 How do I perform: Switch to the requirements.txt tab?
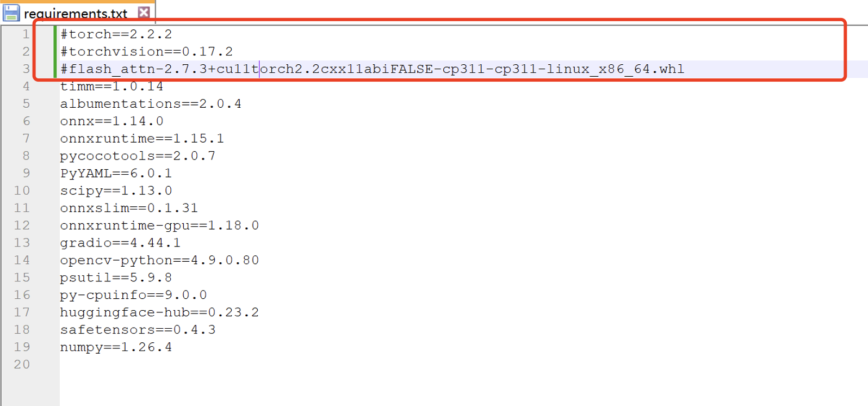[76, 13]
